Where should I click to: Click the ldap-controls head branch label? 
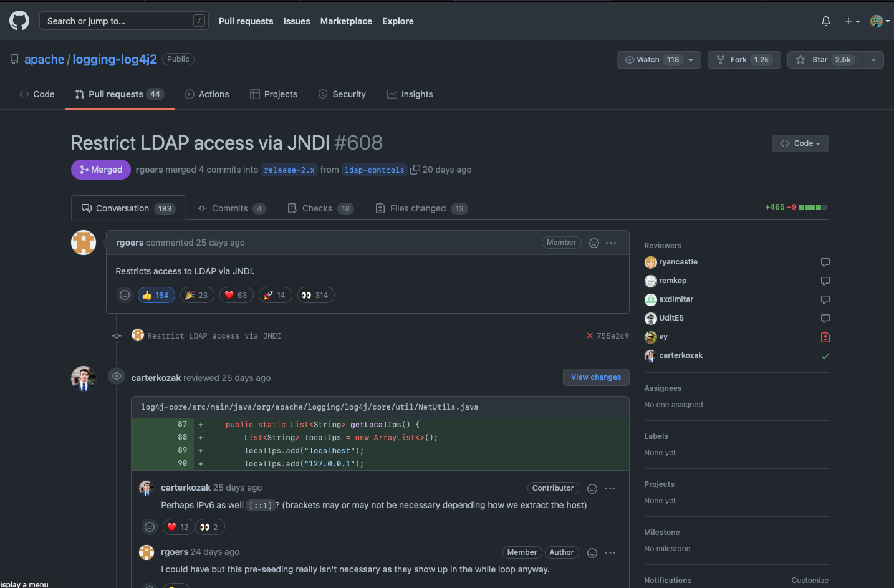tap(375, 170)
